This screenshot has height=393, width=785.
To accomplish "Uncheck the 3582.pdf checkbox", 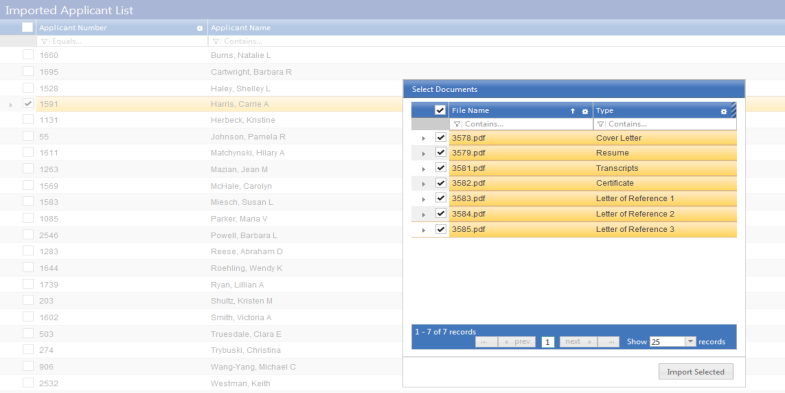I will 441,183.
